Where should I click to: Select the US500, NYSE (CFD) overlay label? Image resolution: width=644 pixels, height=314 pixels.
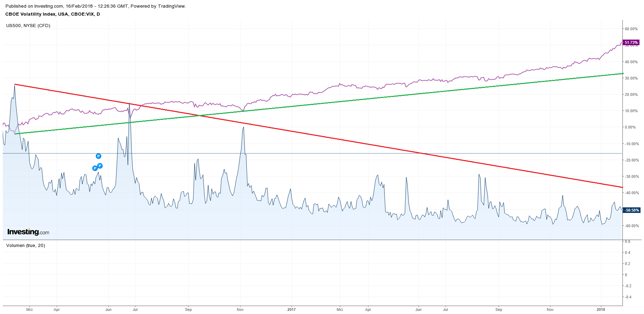point(28,25)
